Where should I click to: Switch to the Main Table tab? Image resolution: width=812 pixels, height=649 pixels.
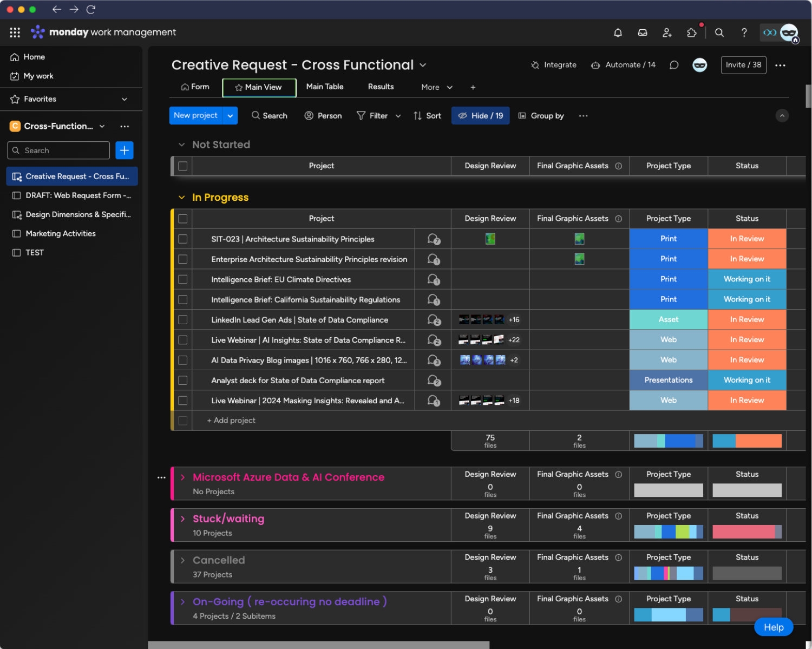tap(325, 87)
